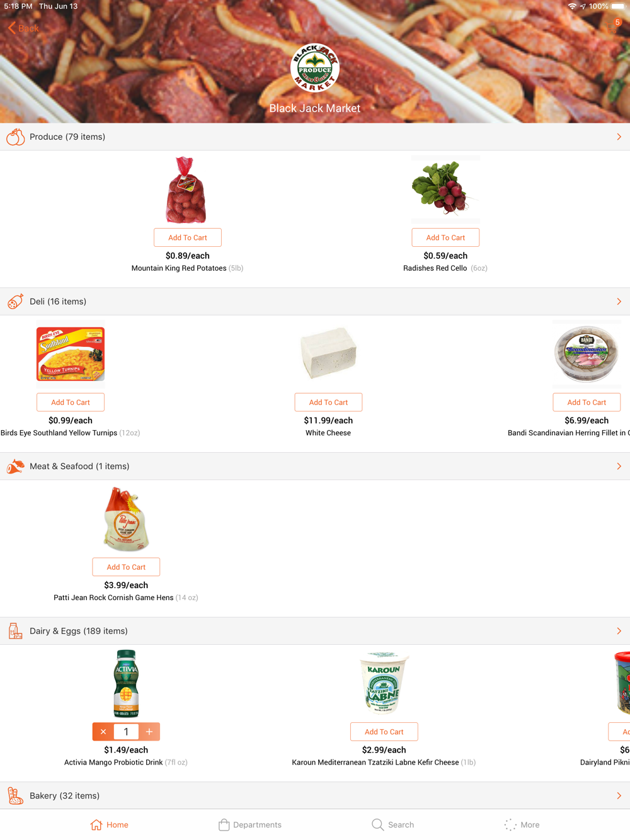Expand the Deli section chevron
Image resolution: width=630 pixels, height=840 pixels.
tap(619, 302)
